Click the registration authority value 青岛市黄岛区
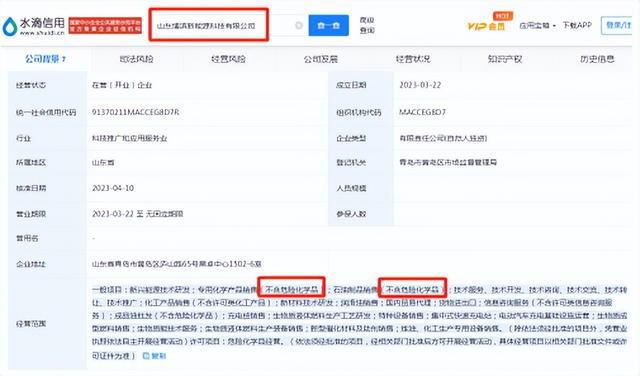640x376 pixels. tap(448, 162)
